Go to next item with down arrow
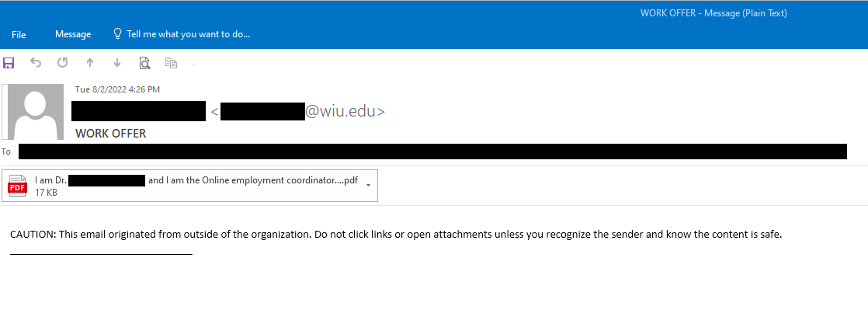Viewport: 868px width, 317px height. [116, 63]
